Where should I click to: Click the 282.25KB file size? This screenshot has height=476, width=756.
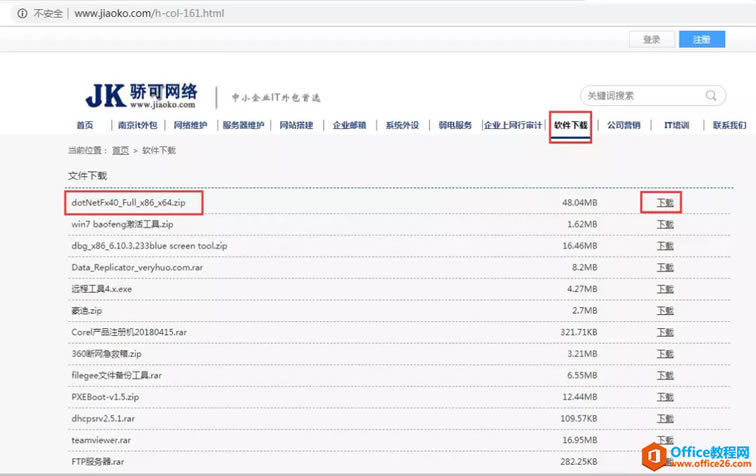[579, 462]
